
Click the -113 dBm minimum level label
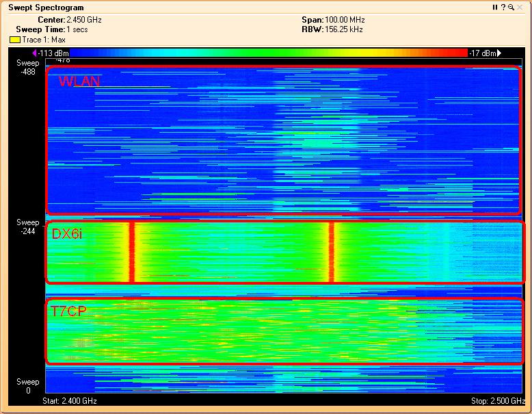pos(53,53)
